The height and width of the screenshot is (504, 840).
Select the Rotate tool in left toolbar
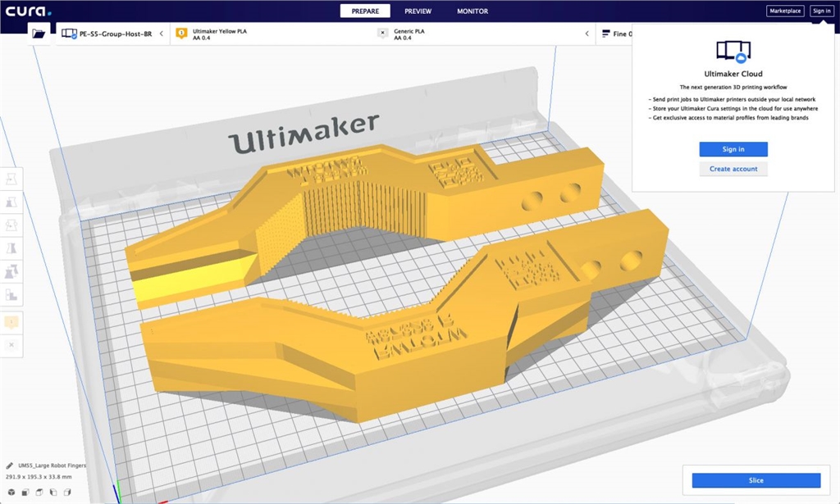point(11,225)
